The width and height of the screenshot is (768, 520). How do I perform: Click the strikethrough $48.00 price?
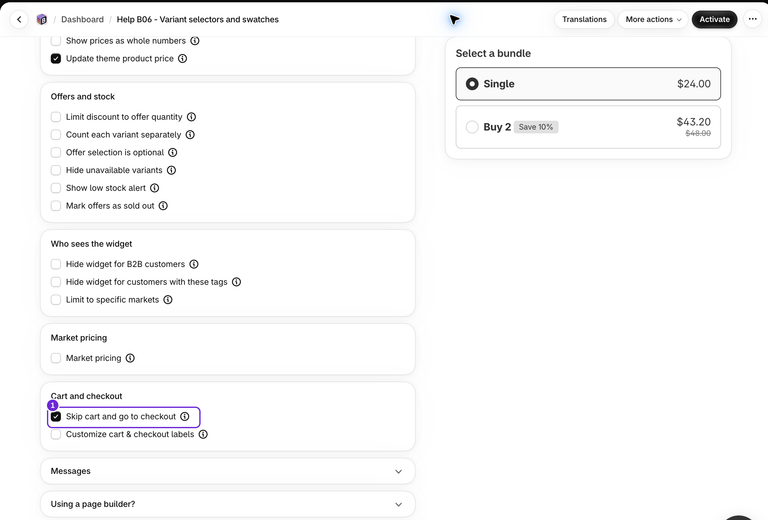pyautogui.click(x=698, y=133)
